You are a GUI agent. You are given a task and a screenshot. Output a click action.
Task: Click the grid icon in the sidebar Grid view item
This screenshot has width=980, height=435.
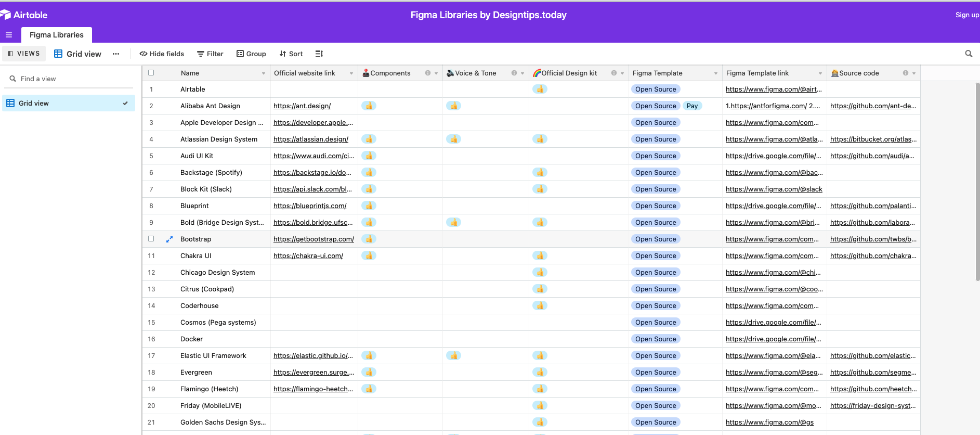click(10, 103)
